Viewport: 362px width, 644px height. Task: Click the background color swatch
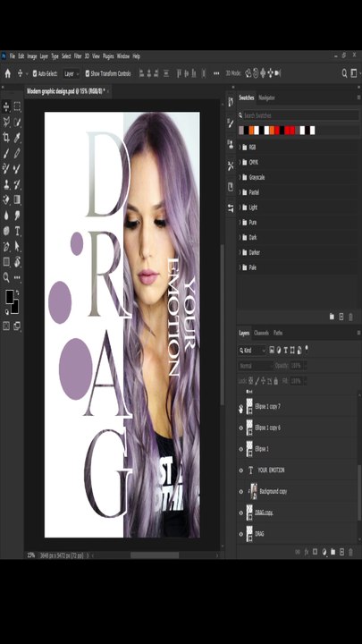point(15,308)
